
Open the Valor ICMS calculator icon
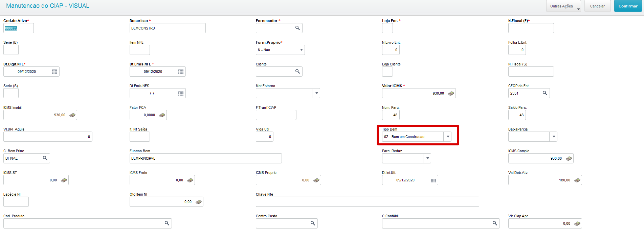[x=451, y=93]
